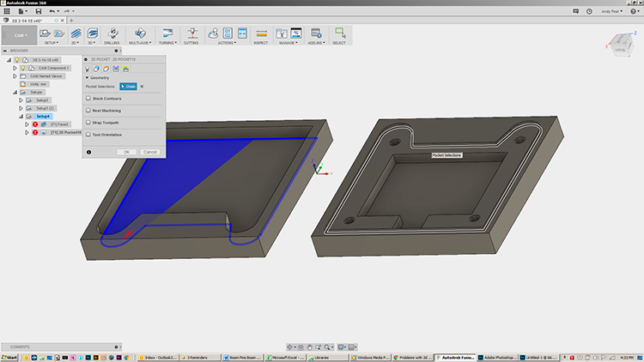Click the Inspect measure icon

point(261,33)
